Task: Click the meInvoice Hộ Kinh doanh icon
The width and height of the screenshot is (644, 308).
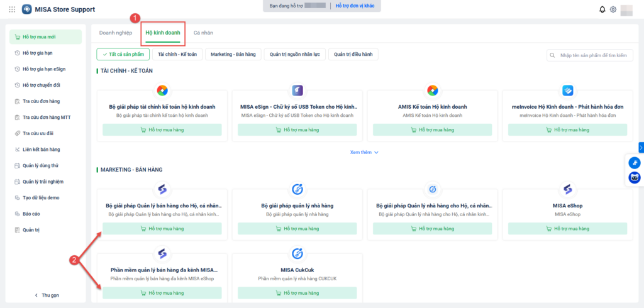Action: [568, 91]
